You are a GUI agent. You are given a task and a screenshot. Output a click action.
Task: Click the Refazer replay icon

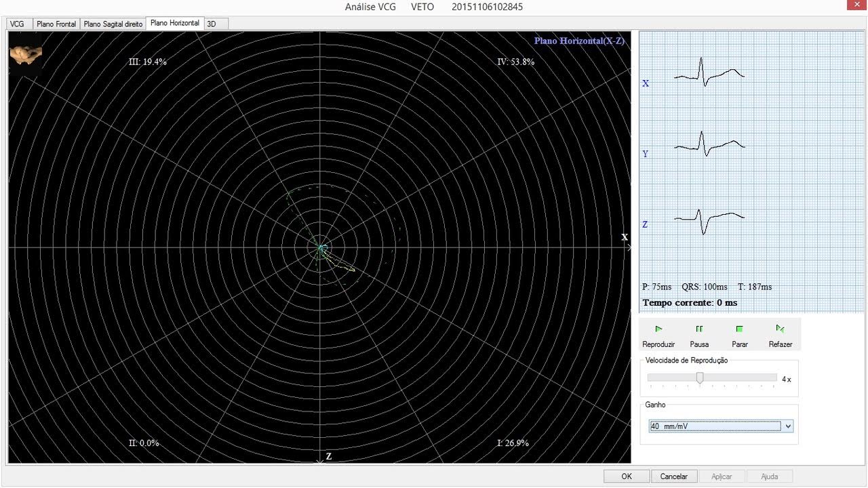point(780,329)
